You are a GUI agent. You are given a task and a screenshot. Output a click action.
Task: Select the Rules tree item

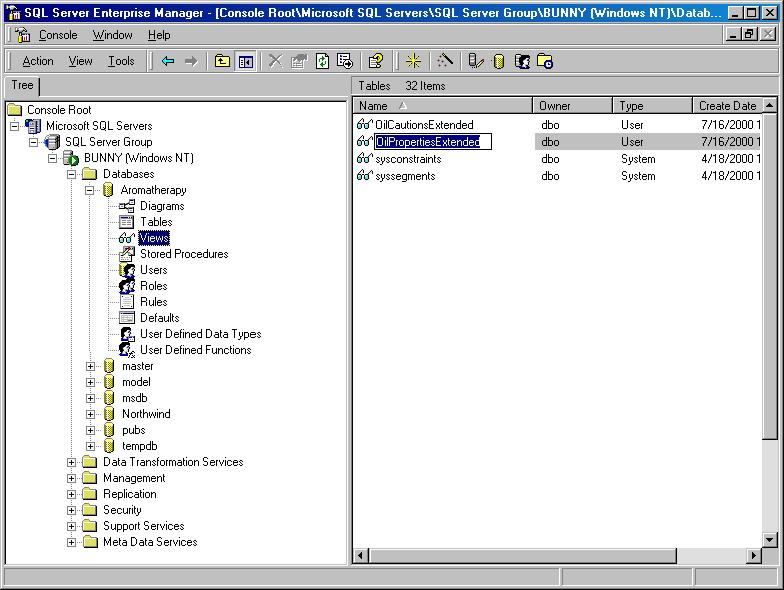tap(154, 302)
